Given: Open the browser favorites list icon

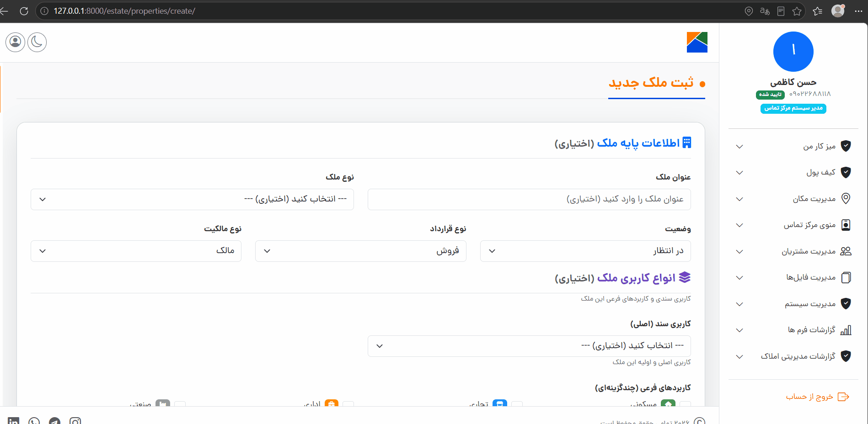Looking at the screenshot, I should [818, 11].
